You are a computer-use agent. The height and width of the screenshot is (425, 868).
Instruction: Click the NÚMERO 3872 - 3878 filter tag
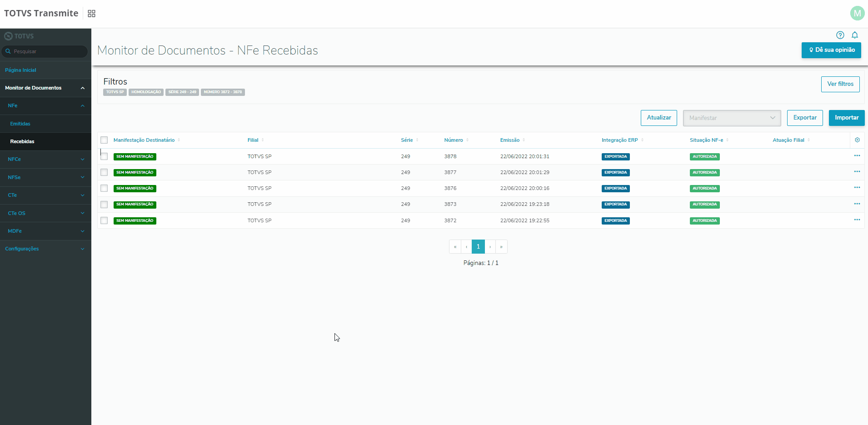pyautogui.click(x=223, y=92)
